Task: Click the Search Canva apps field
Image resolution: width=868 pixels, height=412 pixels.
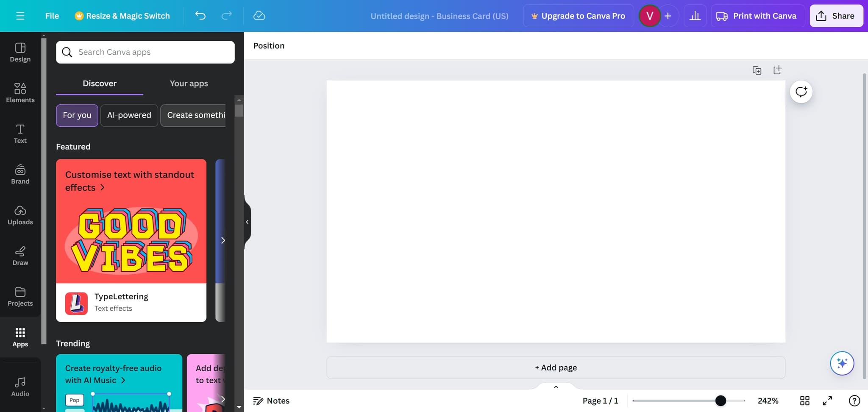Action: pos(145,52)
